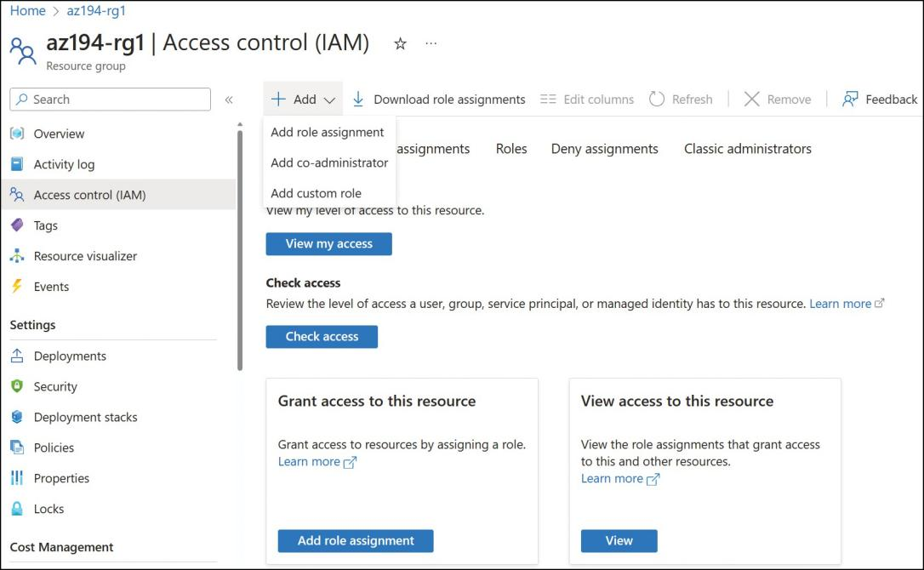
Task: Click the Feedback label in toolbar
Action: (891, 100)
